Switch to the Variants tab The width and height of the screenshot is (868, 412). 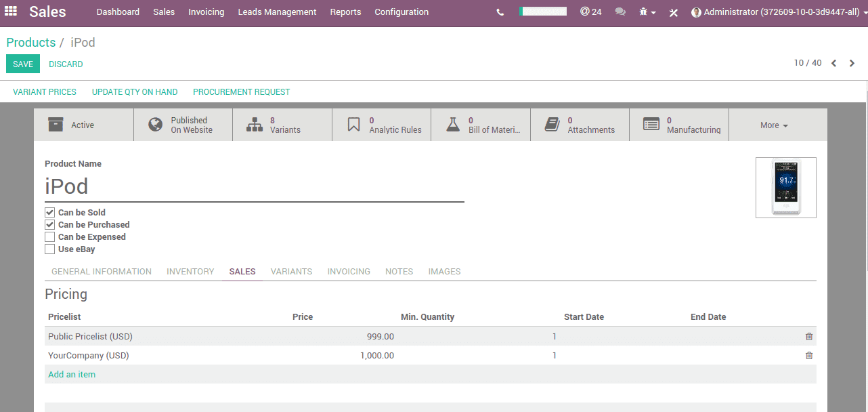[x=291, y=271]
